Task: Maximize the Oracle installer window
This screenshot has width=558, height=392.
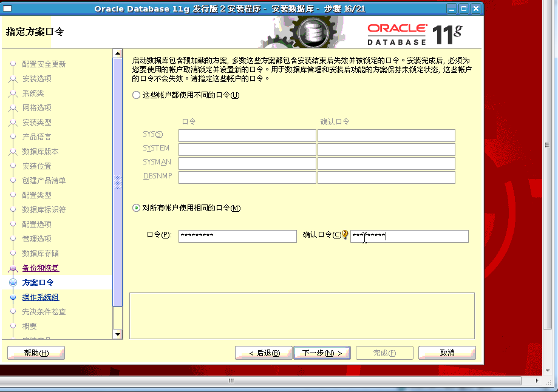Action: click(x=464, y=8)
